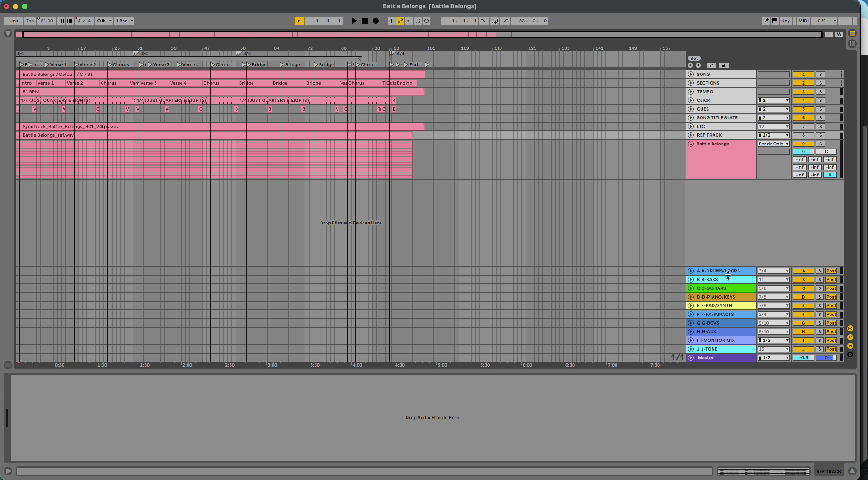Image resolution: width=868 pixels, height=480 pixels.
Task: Toggle the Session Record circle button
Action: [x=426, y=21]
